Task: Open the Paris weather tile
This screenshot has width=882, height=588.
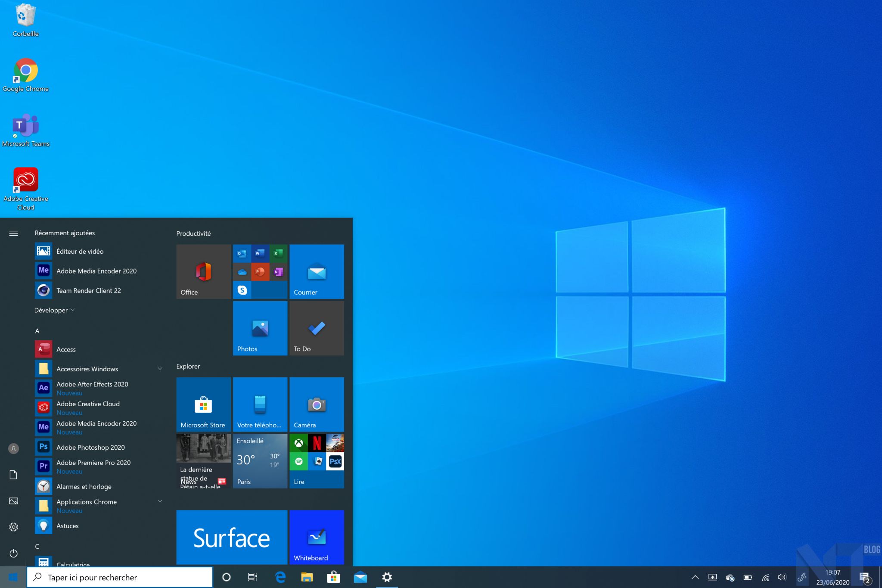Action: click(x=260, y=461)
